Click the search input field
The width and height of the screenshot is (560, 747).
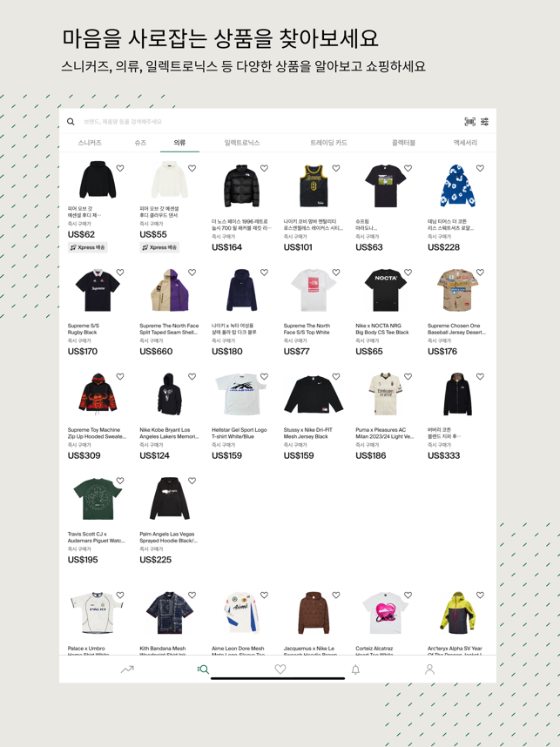coord(269,122)
